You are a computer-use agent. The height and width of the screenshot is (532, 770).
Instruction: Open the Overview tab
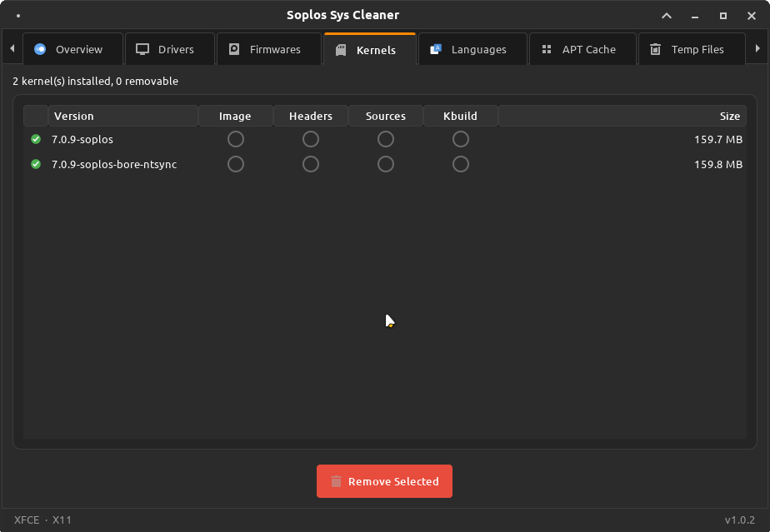72,49
